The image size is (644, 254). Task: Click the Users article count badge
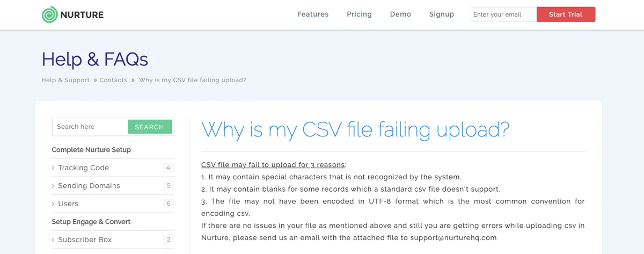tap(169, 204)
